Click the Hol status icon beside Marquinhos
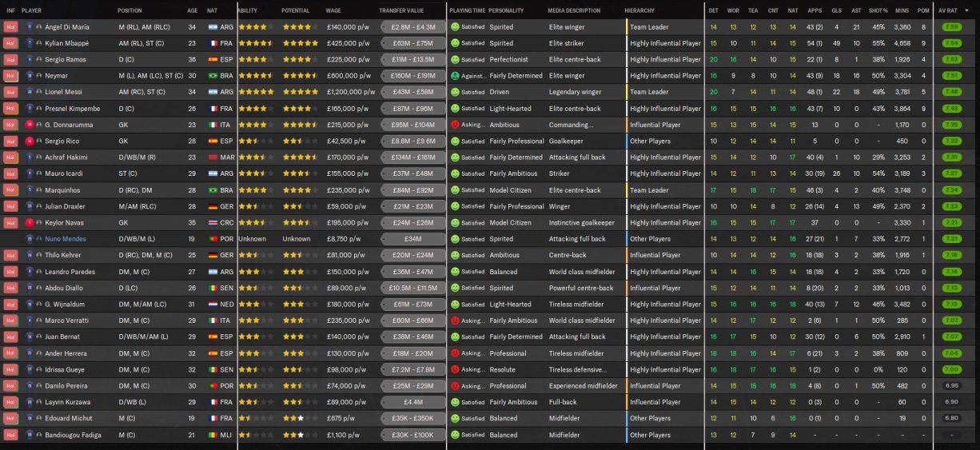This screenshot has width=980, height=450. [10, 190]
